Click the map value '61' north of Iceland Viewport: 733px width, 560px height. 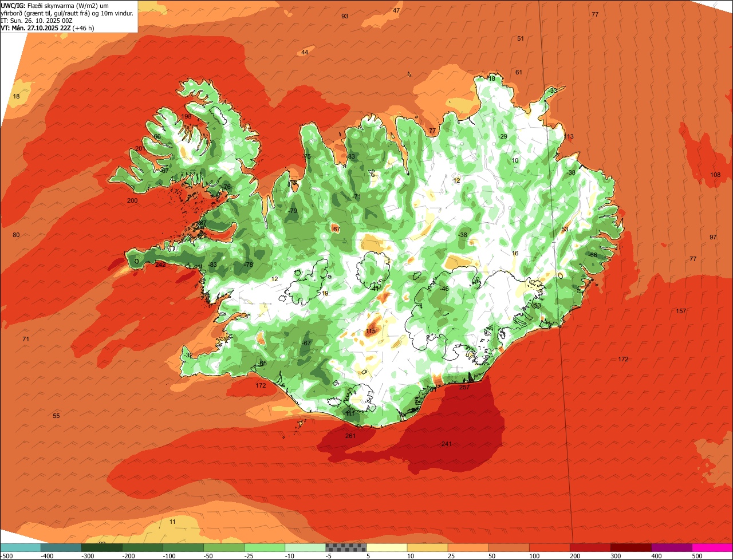point(519,72)
